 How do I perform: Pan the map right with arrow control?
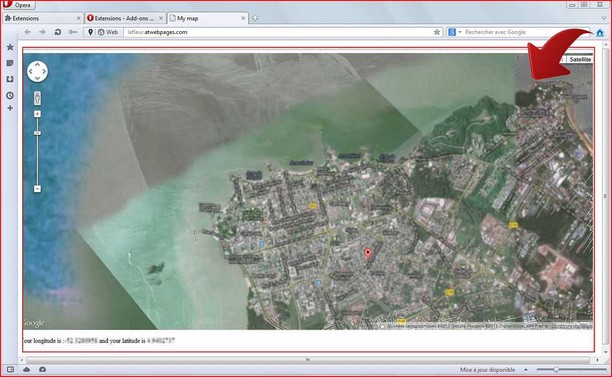[x=44, y=71]
